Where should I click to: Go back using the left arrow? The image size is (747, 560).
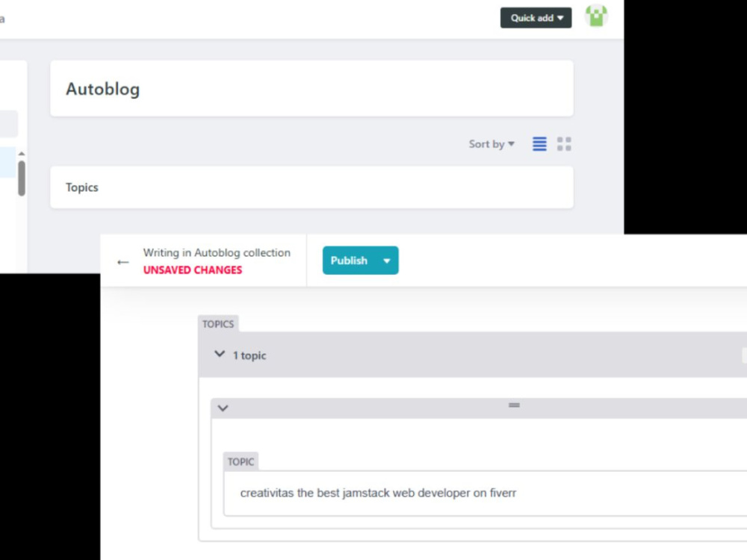coord(123,262)
